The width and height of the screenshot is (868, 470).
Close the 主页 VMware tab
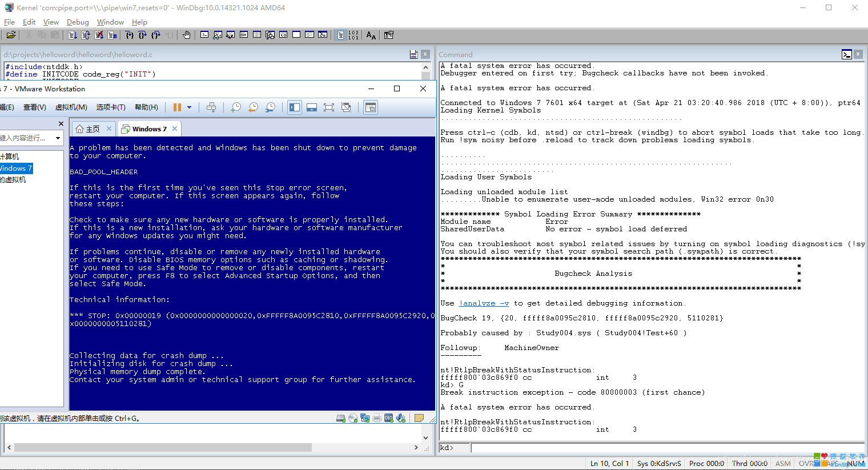click(108, 129)
